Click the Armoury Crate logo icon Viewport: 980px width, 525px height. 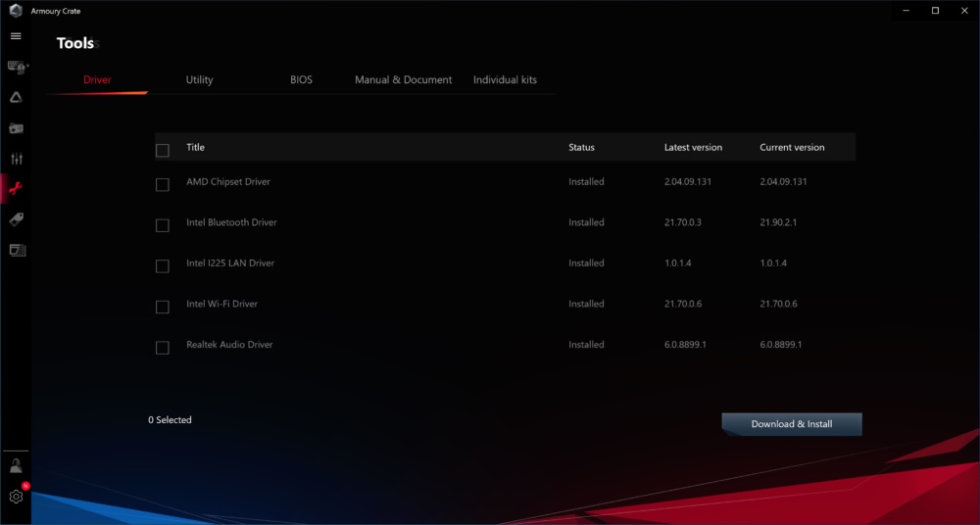click(x=16, y=11)
